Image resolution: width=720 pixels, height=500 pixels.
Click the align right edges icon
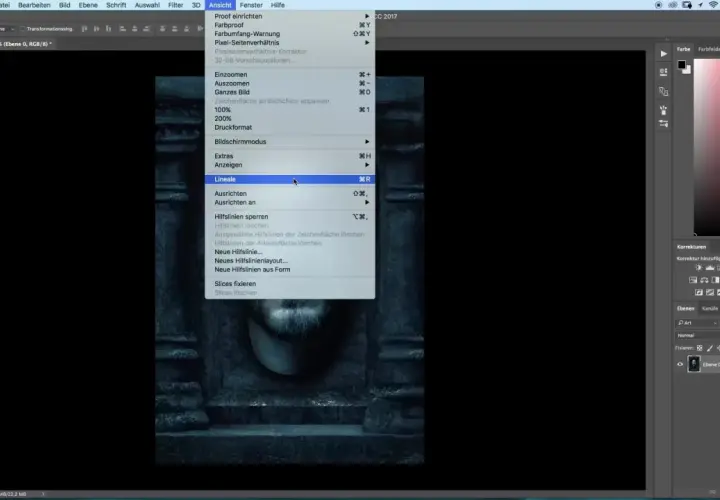pos(146,28)
